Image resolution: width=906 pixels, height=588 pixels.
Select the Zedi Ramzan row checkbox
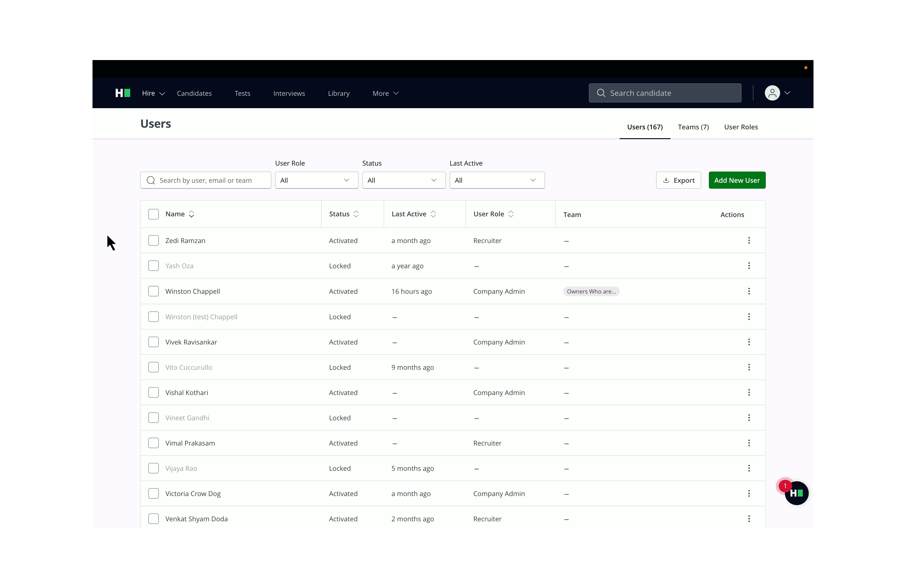coord(153,240)
